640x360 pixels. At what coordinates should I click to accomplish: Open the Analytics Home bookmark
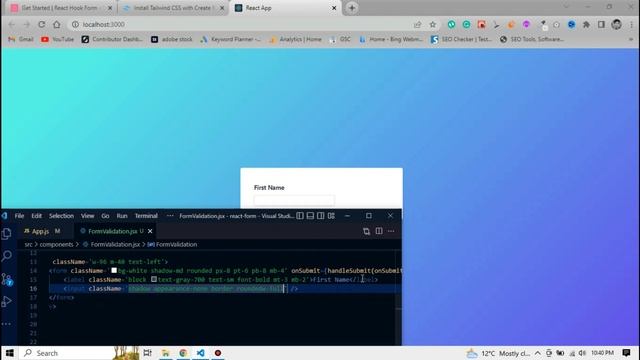pos(296,39)
